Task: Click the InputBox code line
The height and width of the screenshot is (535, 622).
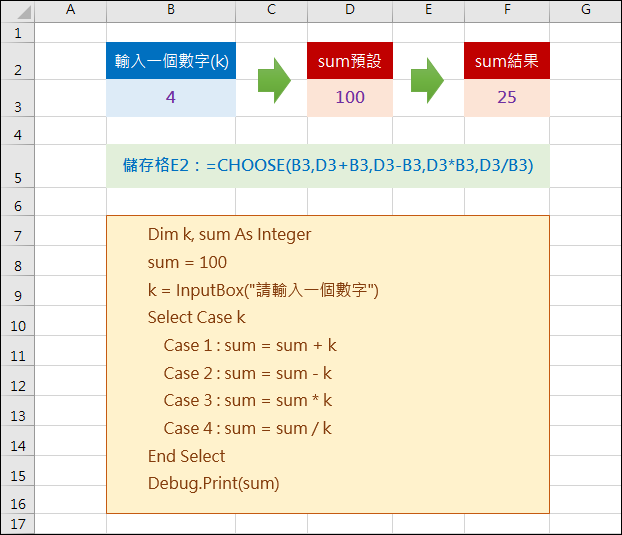Action: tap(263, 290)
